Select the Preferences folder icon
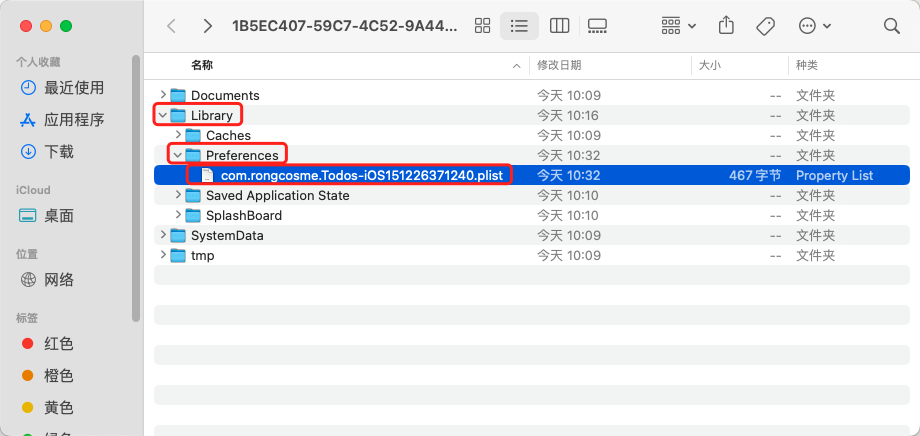Image resolution: width=920 pixels, height=436 pixels. [193, 156]
